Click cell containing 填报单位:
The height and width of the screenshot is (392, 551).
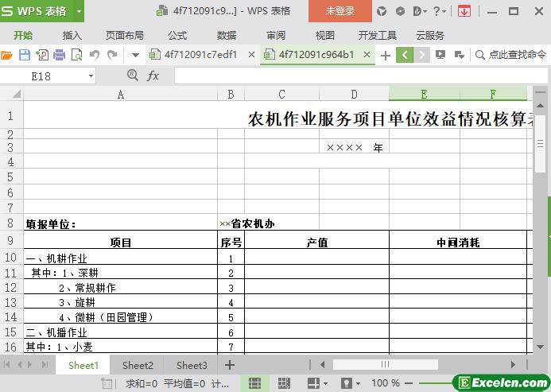pos(121,223)
